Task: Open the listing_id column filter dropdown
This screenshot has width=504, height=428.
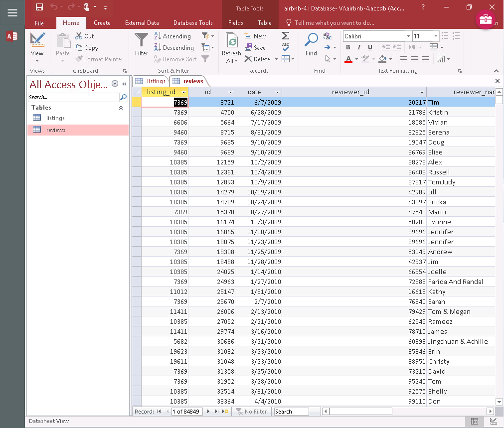Action: tap(183, 92)
